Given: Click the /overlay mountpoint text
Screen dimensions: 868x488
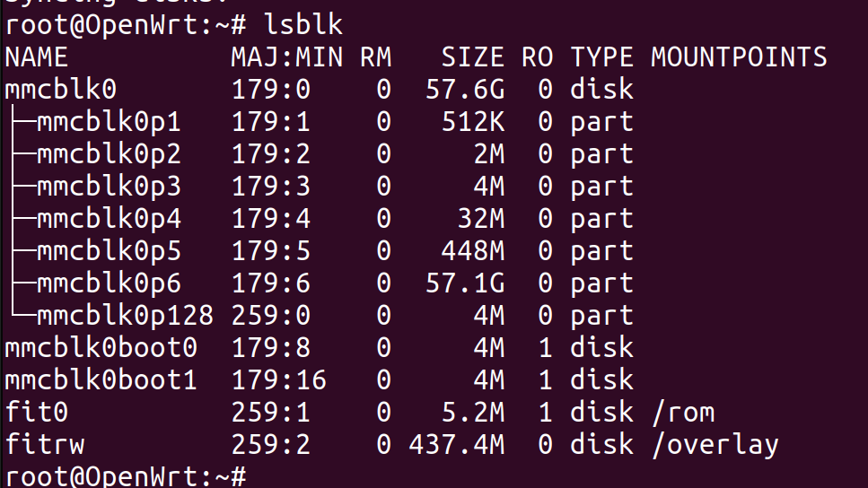Looking at the screenshot, I should tap(715, 445).
